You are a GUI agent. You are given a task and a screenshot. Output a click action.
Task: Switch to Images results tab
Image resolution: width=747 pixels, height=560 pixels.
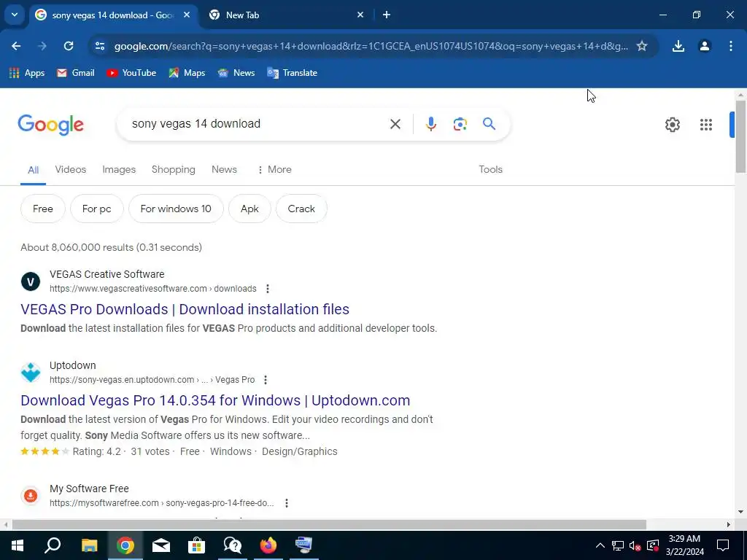(119, 169)
